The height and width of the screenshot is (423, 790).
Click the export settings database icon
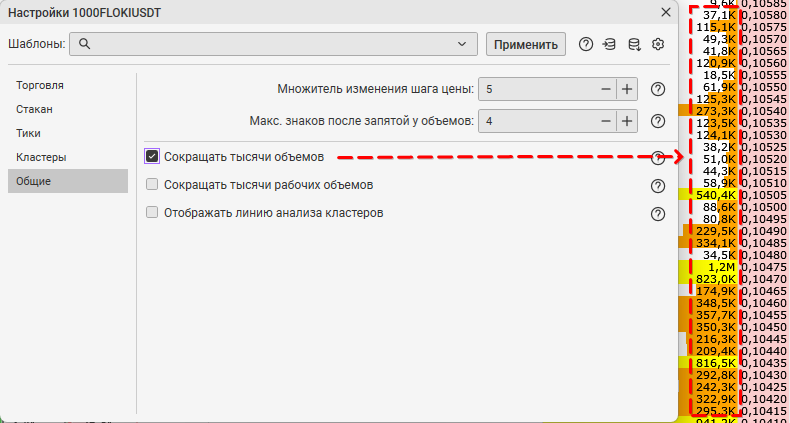pos(633,44)
